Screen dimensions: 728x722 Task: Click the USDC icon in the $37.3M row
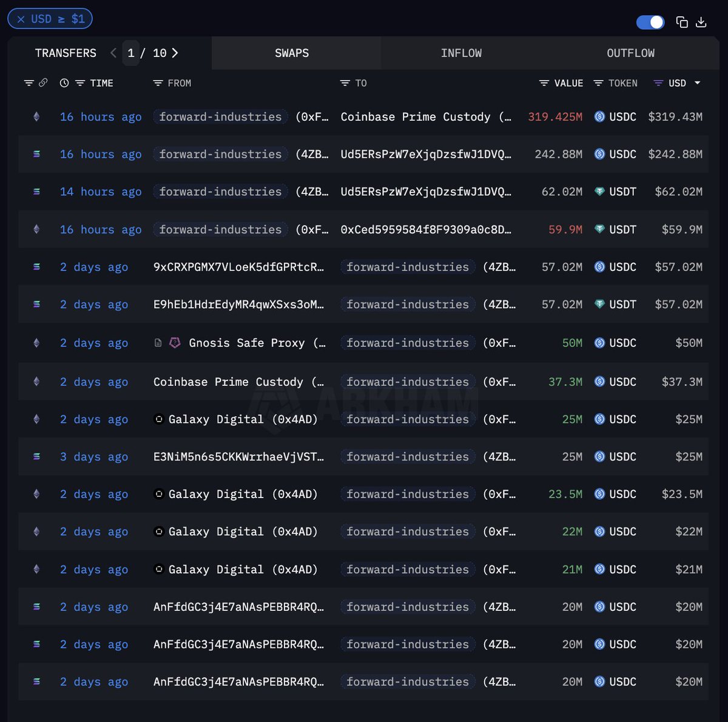point(599,382)
